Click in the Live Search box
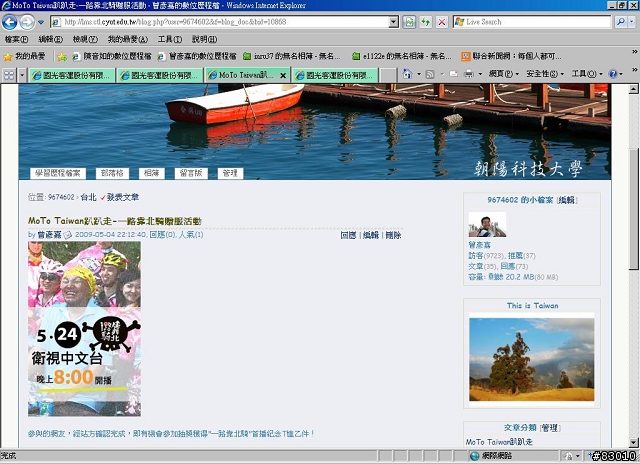This screenshot has width=640, height=464. [532, 22]
